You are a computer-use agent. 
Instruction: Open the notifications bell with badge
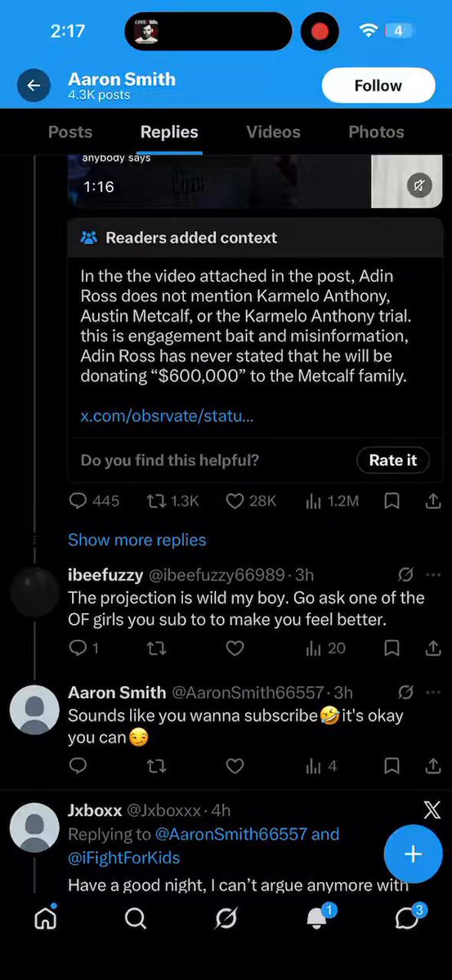(x=317, y=917)
